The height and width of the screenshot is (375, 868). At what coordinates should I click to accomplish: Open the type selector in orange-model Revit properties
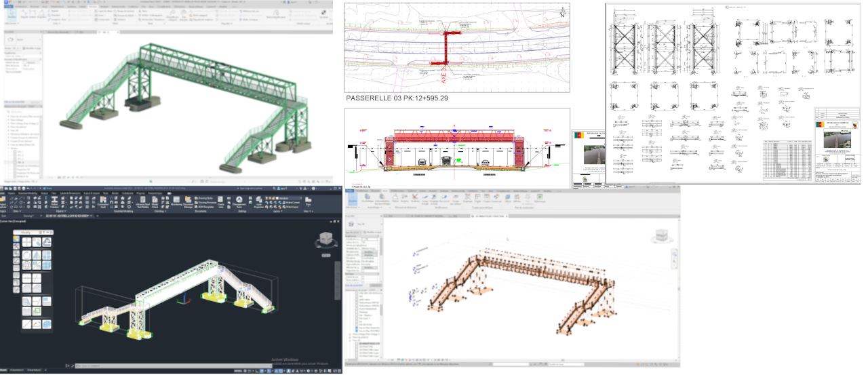pos(363,223)
